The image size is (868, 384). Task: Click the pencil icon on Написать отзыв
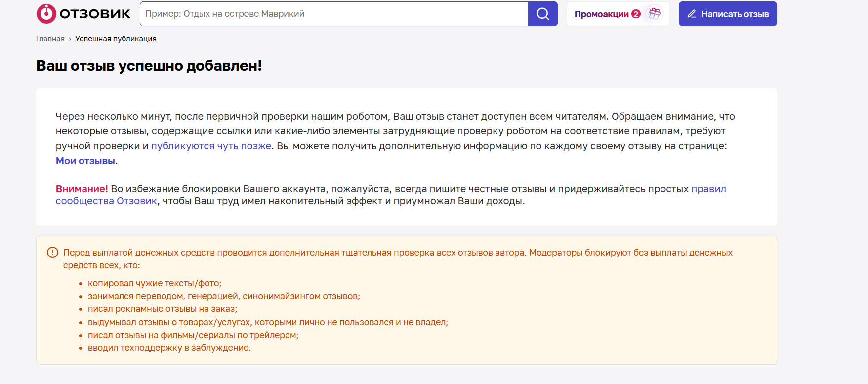(x=692, y=14)
